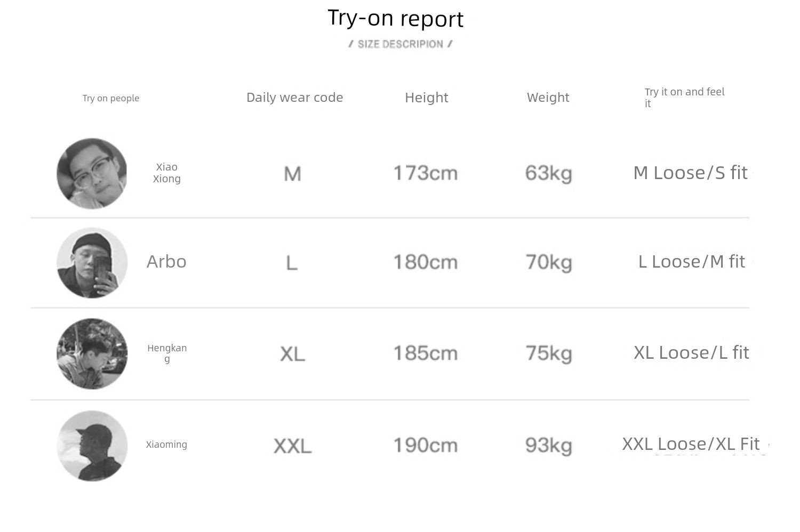Screen dimensions: 800x532
Task: Click the SIZE DESCRIPION subtitle
Action: click(x=401, y=44)
